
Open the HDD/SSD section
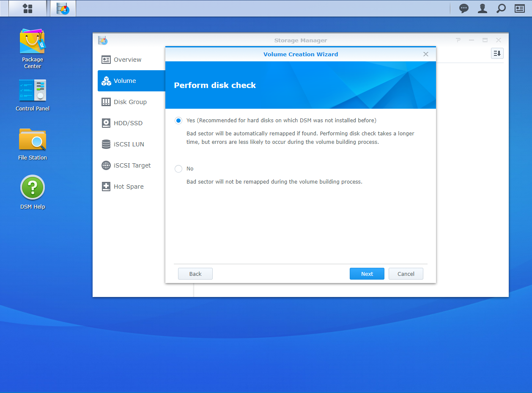point(128,123)
